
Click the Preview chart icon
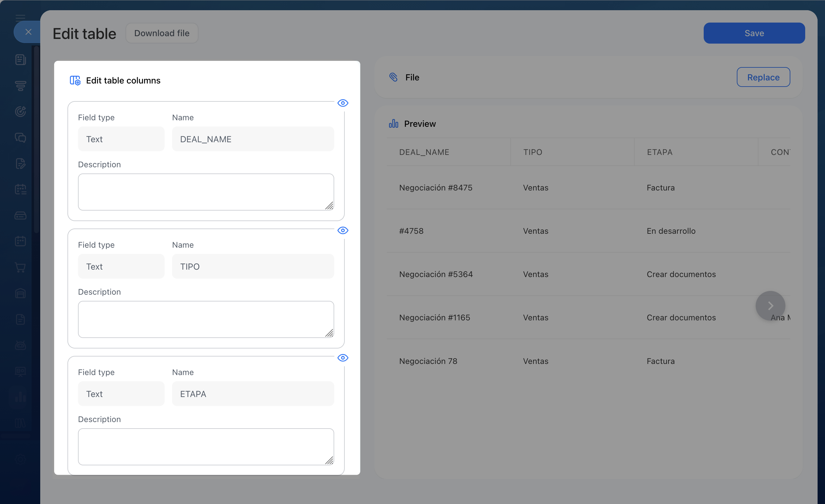coord(393,124)
